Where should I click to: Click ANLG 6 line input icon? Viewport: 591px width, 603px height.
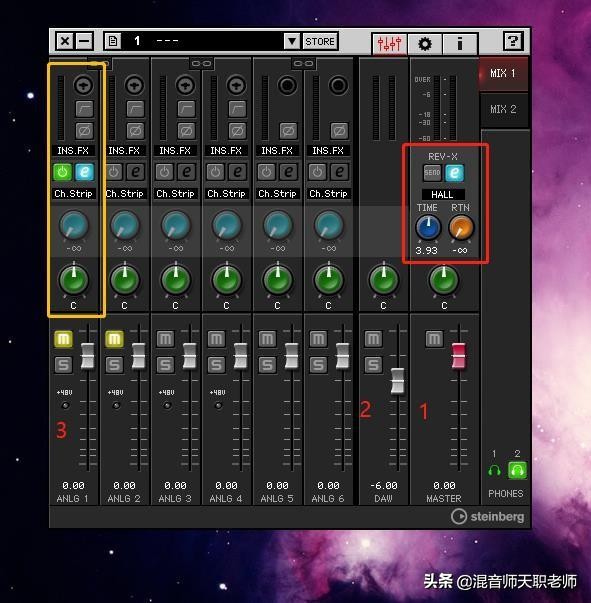[338, 85]
